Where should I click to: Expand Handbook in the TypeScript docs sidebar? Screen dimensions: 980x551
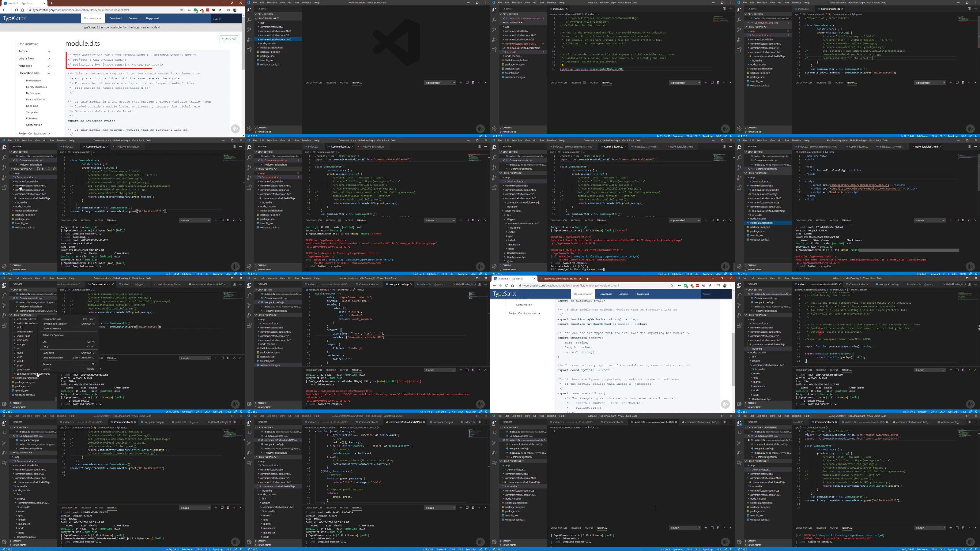[34, 66]
